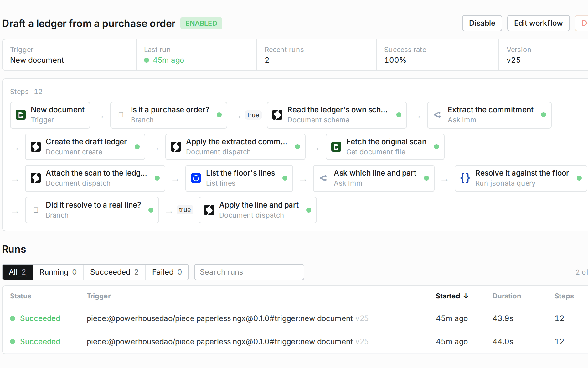Click the ENABLED status badge
Viewport: 588px width, 368px height.
(x=201, y=23)
